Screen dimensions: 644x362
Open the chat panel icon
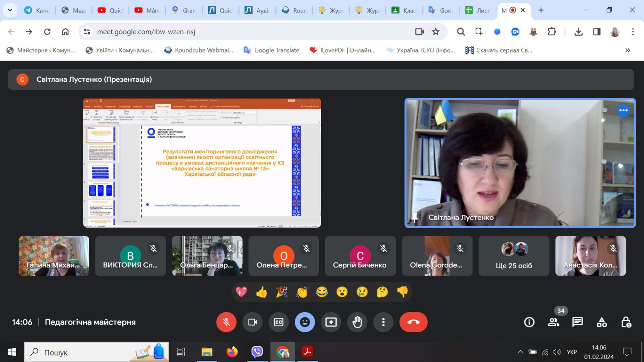tap(578, 322)
